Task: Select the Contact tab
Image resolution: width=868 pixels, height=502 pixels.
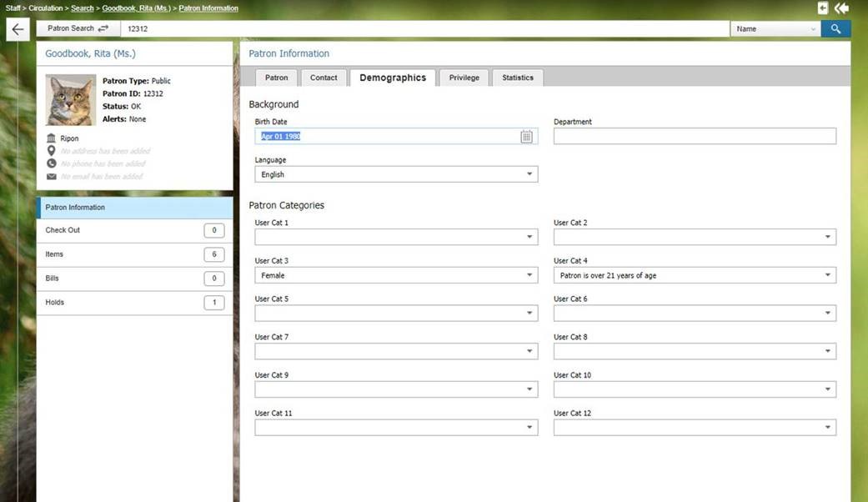Action: pyautogui.click(x=324, y=78)
